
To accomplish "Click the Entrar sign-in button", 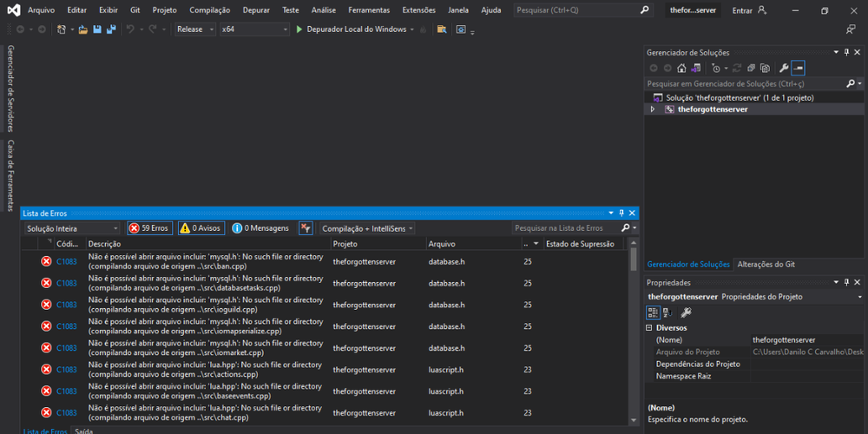I will pos(742,10).
